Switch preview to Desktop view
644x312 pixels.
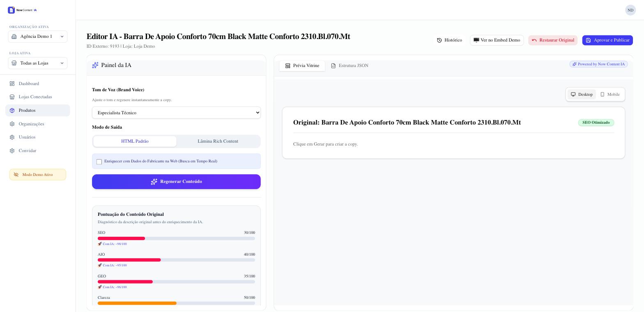(x=582, y=95)
